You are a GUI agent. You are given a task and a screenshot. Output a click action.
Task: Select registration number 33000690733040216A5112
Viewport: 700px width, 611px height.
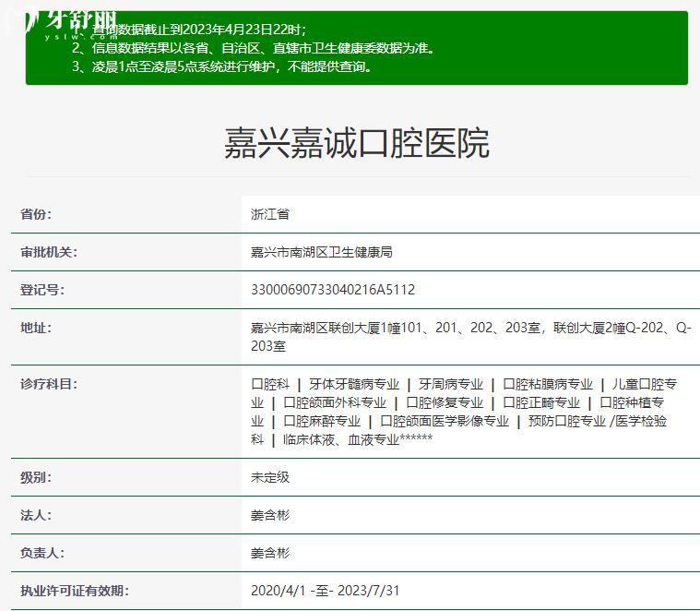[333, 290]
